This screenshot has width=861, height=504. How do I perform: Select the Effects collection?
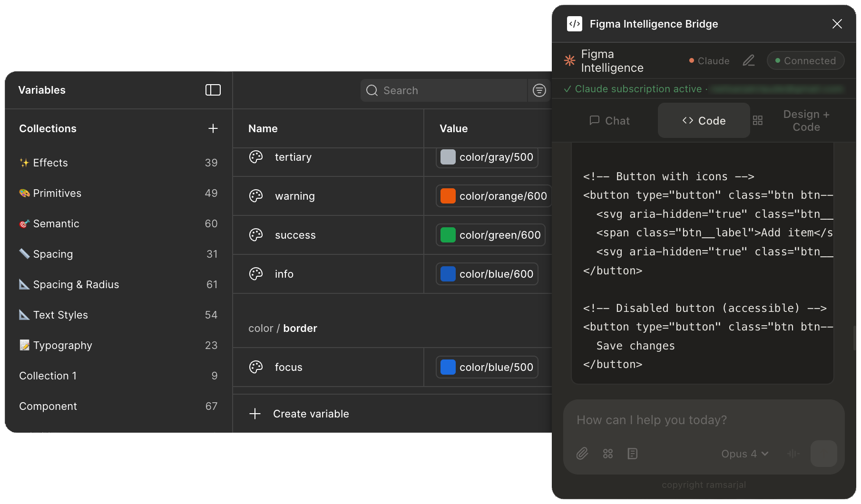click(118, 163)
